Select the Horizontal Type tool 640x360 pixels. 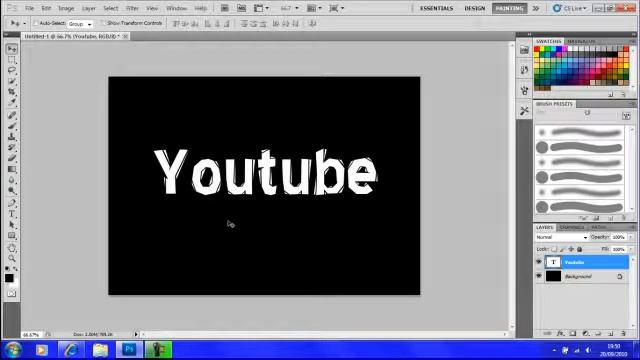(12, 214)
